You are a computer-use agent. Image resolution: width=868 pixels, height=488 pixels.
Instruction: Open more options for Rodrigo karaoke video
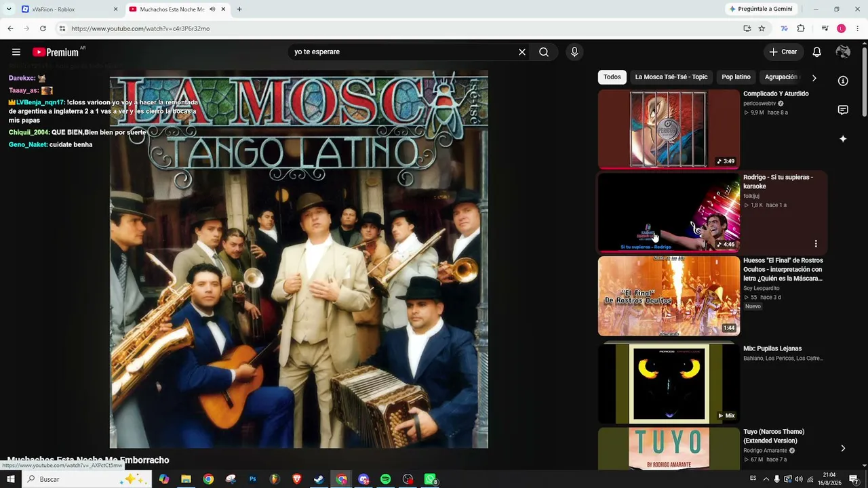pyautogui.click(x=816, y=244)
